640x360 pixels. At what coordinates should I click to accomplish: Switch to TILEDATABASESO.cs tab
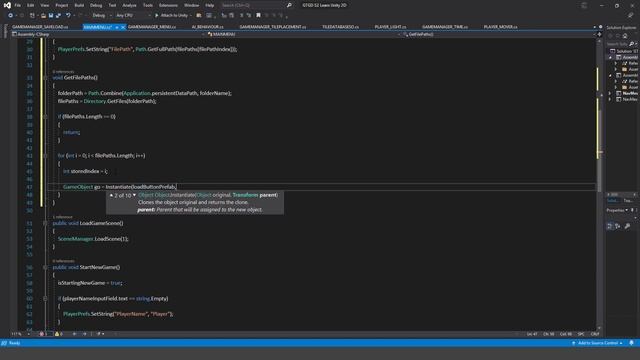340,27
